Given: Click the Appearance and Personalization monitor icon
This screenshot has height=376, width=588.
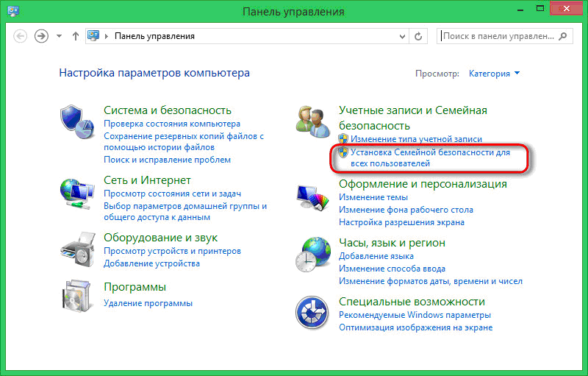Looking at the screenshot, I should (313, 197).
